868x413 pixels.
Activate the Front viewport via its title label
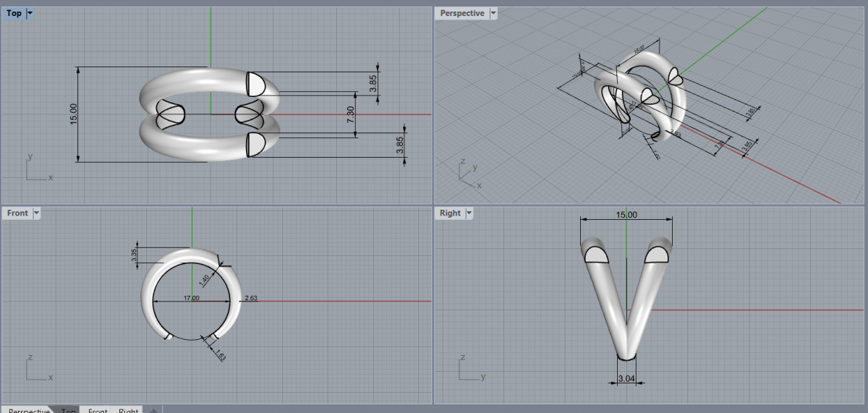tap(17, 213)
